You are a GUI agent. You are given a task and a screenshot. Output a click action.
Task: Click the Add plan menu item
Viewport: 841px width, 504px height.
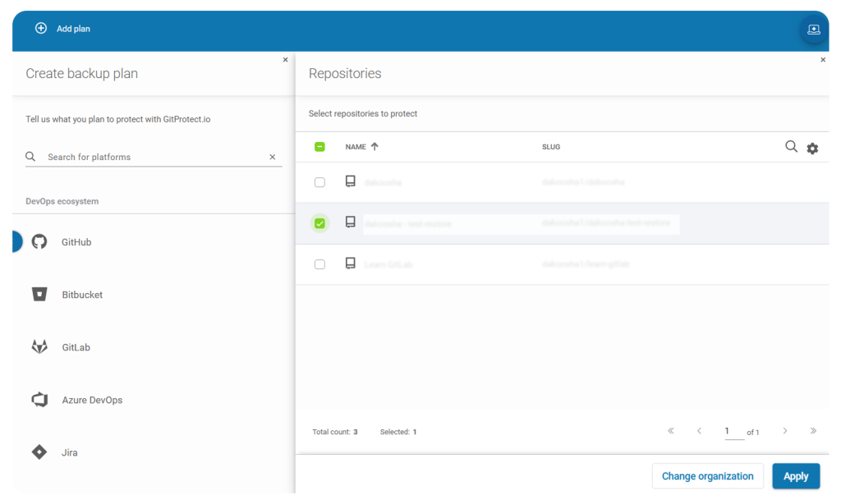(x=62, y=29)
